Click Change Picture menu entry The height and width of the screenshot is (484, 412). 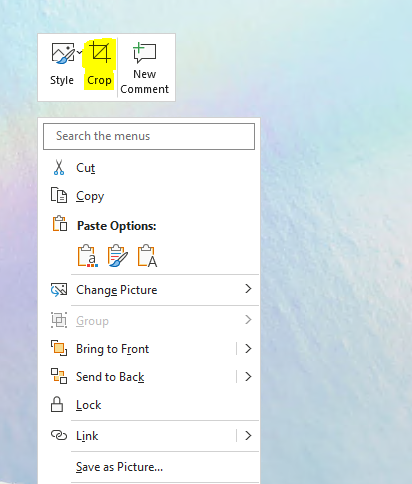tap(149, 290)
